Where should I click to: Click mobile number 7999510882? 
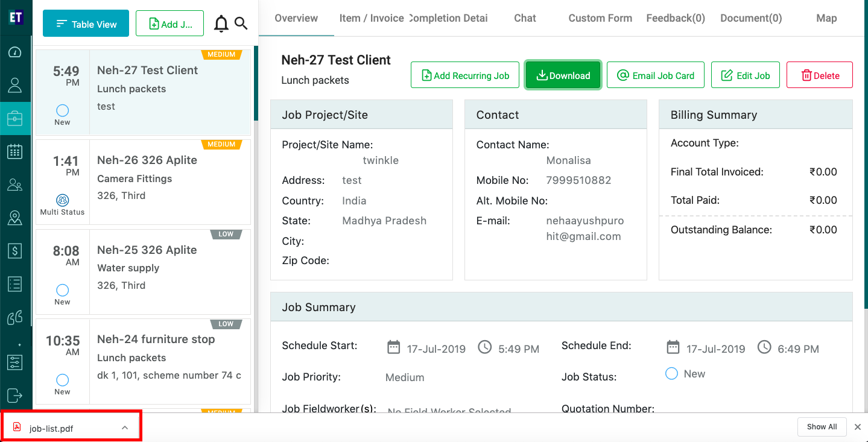tap(578, 180)
